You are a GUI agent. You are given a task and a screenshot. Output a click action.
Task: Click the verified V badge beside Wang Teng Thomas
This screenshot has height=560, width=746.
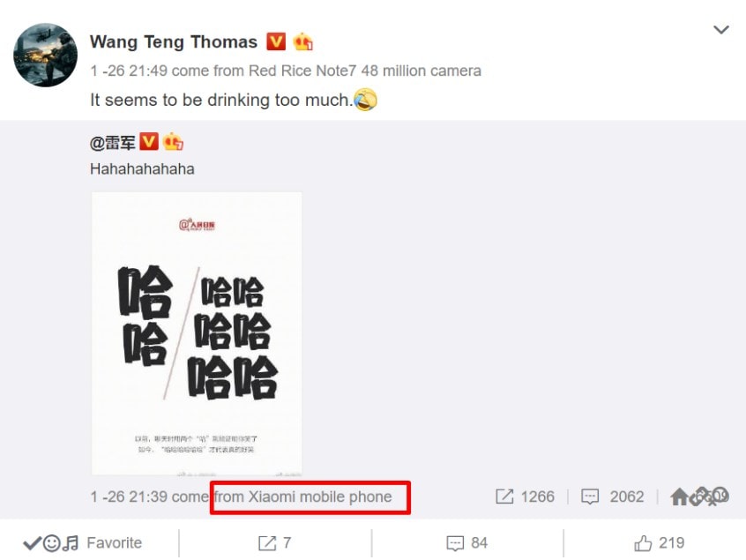point(276,41)
